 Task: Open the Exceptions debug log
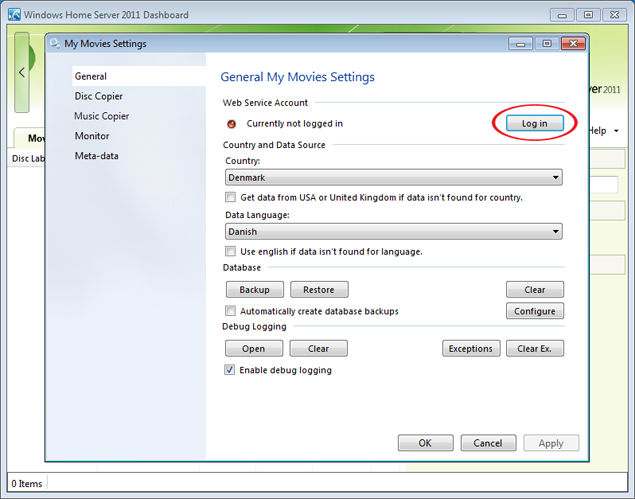coord(470,349)
